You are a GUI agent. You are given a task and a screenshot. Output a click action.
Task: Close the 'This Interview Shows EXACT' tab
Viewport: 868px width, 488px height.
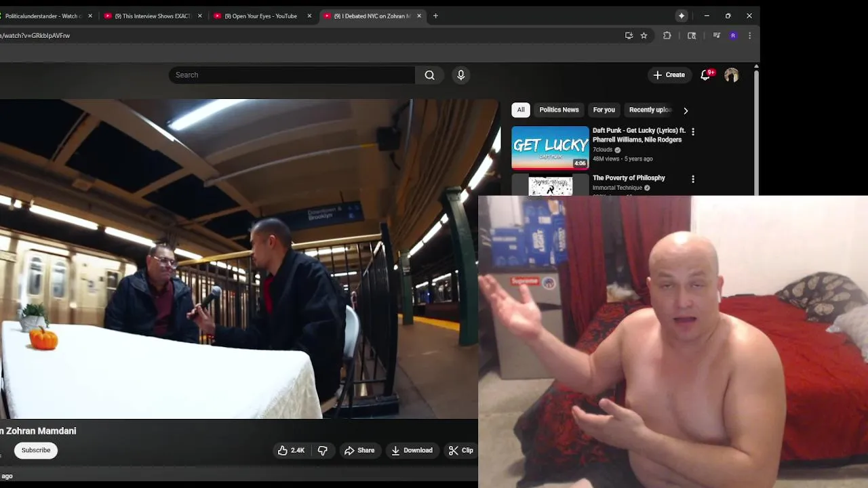pyautogui.click(x=199, y=16)
